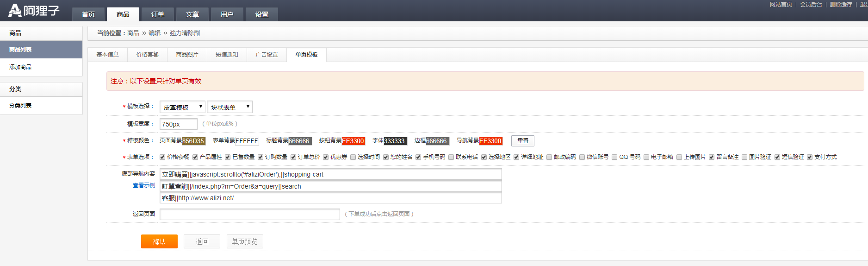The image size is (868, 266).
Task: Switch to the 价格套餐 tab
Action: [147, 55]
